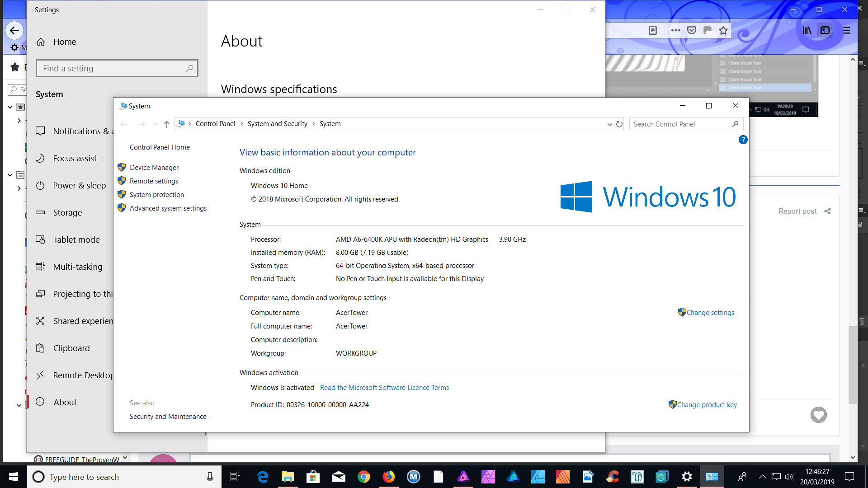Click the heart like button
Viewport: 868px width, 488px height.
[x=818, y=415]
